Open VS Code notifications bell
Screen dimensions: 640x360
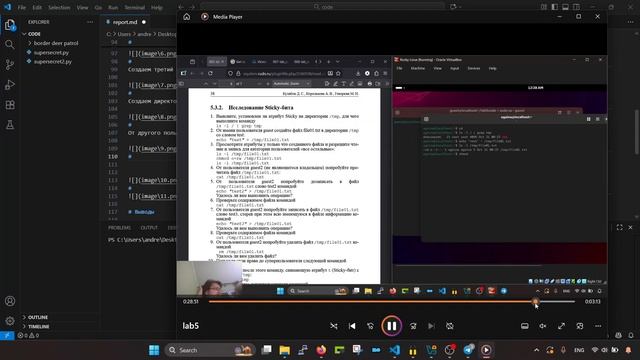click(x=631, y=336)
